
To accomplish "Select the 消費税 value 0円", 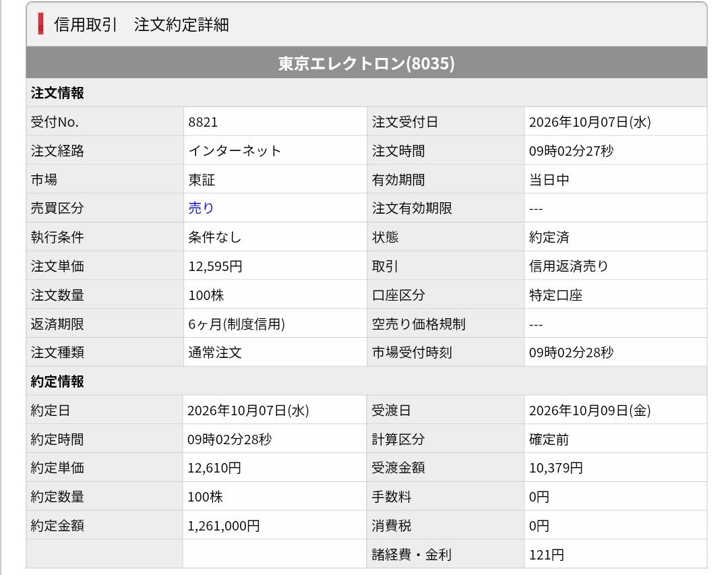I will (539, 526).
